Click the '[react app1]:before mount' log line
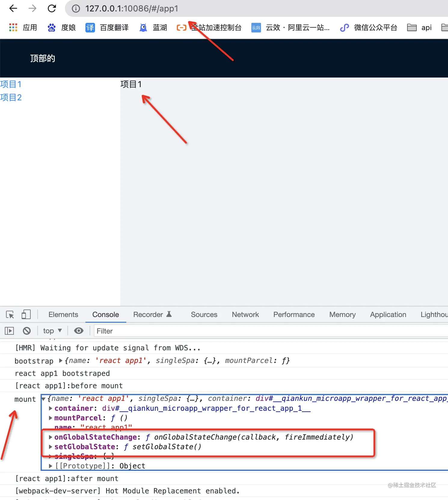 (x=69, y=386)
